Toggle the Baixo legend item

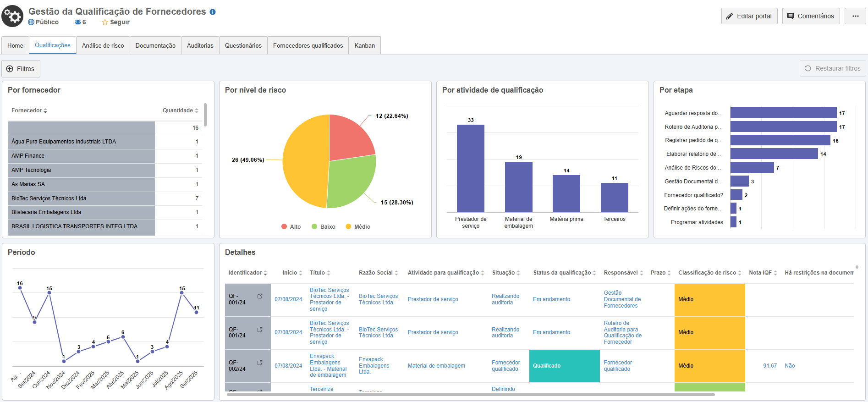pos(323,227)
